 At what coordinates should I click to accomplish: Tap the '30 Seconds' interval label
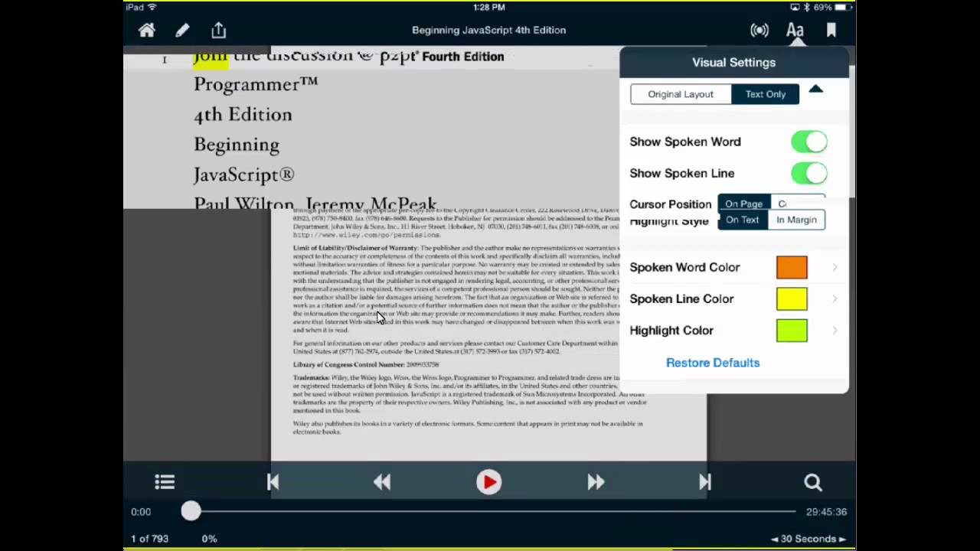808,539
